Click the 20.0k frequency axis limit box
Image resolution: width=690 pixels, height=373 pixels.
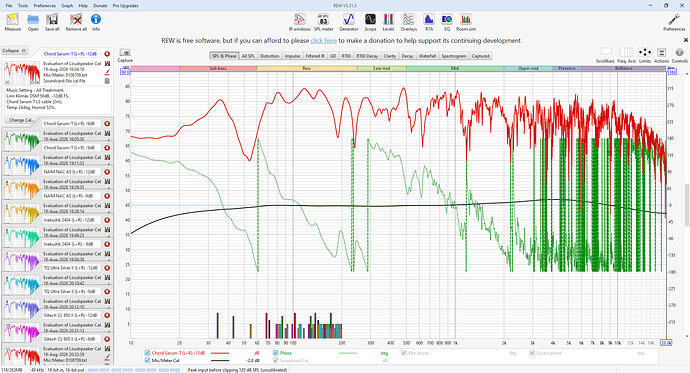pyautogui.click(x=666, y=343)
